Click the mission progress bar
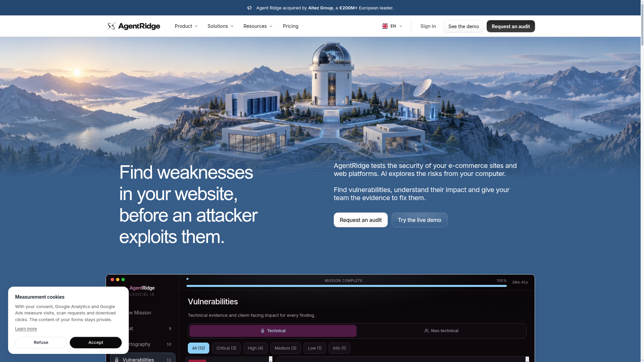The height and width of the screenshot is (362, 644). click(346, 286)
